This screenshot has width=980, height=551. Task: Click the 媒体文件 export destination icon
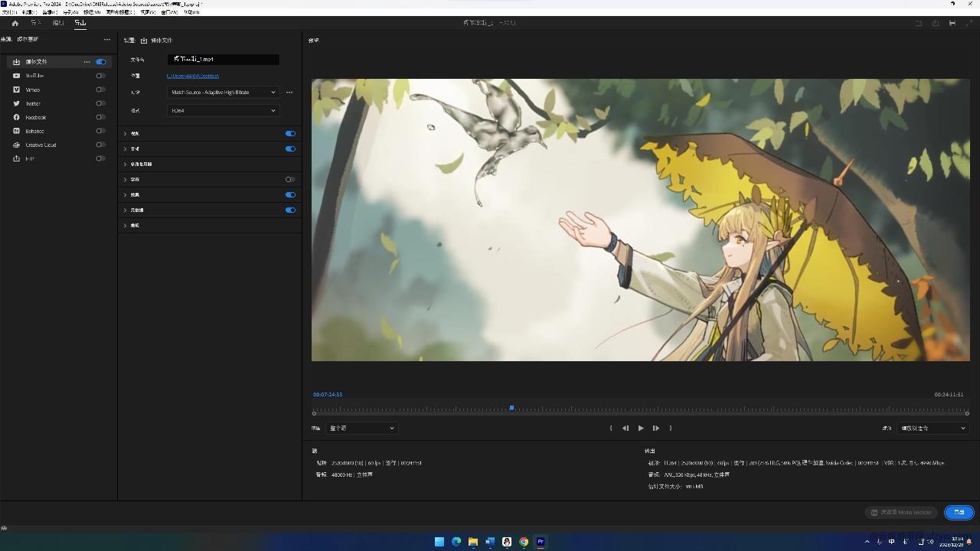click(16, 62)
